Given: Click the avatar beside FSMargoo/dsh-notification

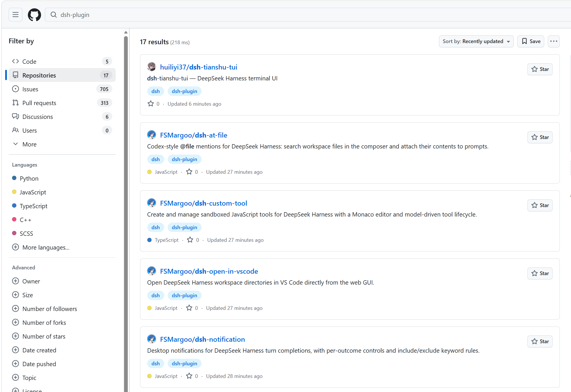Looking at the screenshot, I should coord(152,339).
